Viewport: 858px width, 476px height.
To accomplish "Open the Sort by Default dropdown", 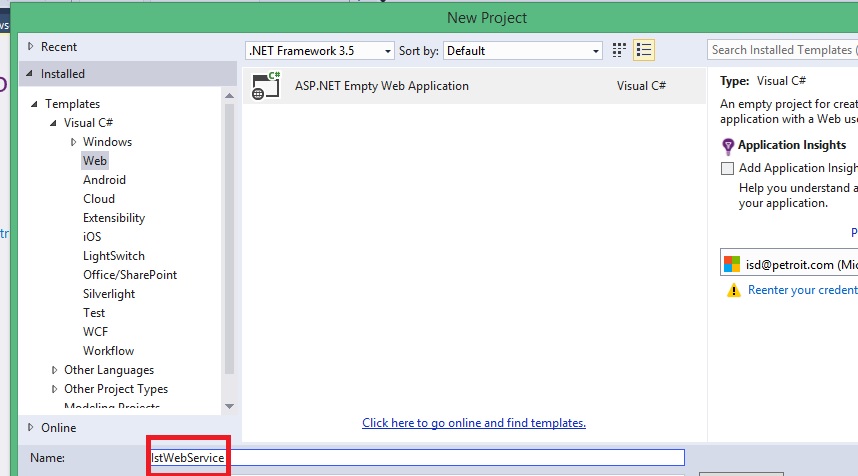I will [x=523, y=51].
